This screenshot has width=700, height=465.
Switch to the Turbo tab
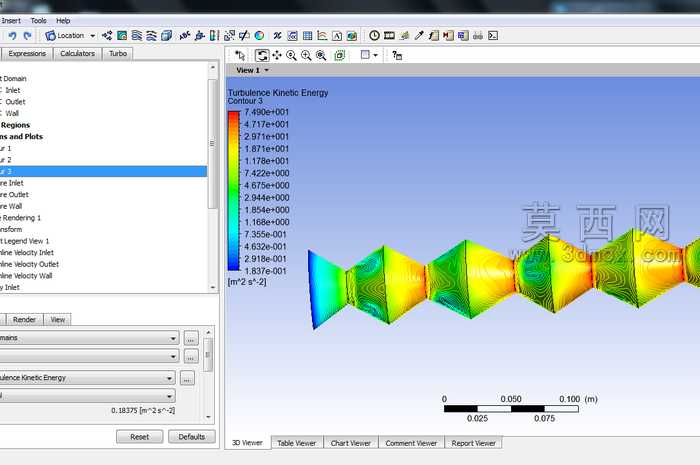point(118,54)
